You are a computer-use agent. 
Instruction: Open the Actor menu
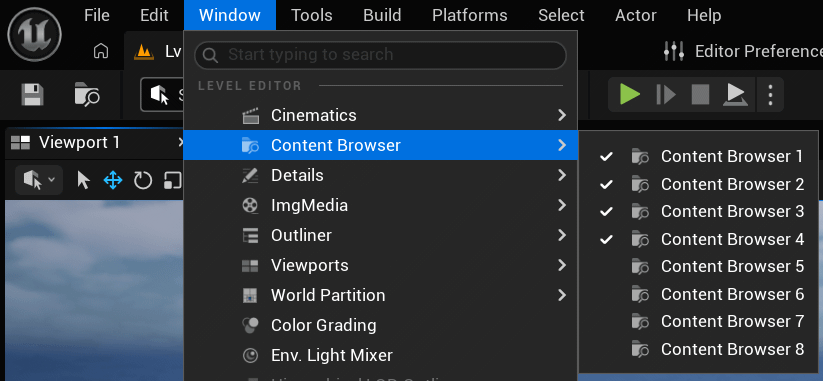pyautogui.click(x=636, y=15)
